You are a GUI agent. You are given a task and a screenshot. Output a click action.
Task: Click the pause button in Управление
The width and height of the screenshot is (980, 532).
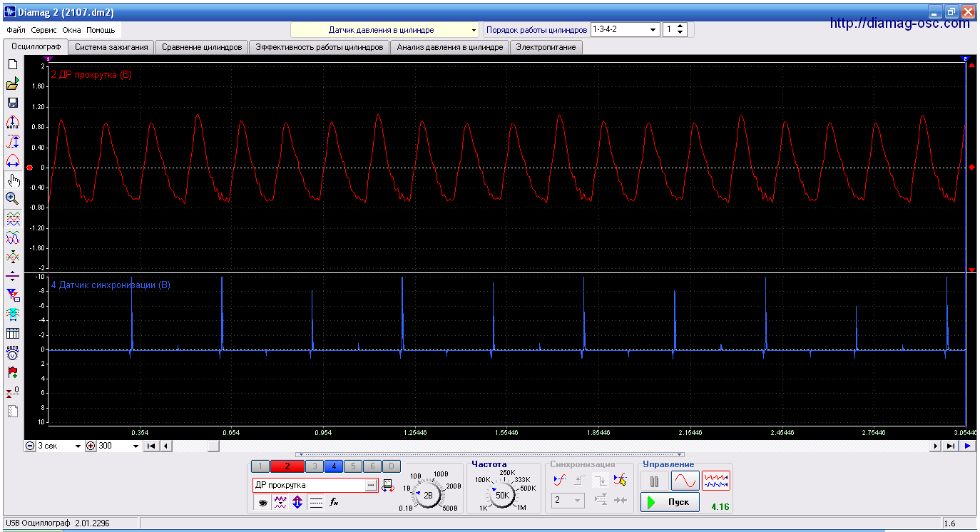pyautogui.click(x=654, y=481)
